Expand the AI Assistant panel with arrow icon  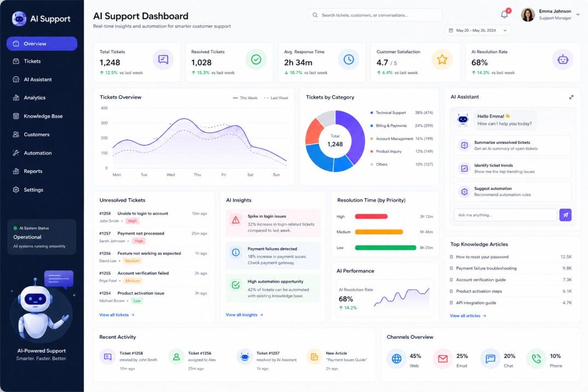tap(571, 97)
